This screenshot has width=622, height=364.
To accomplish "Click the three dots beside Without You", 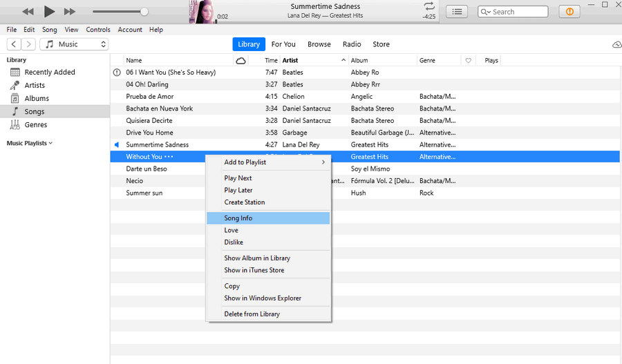I will pos(169,157).
